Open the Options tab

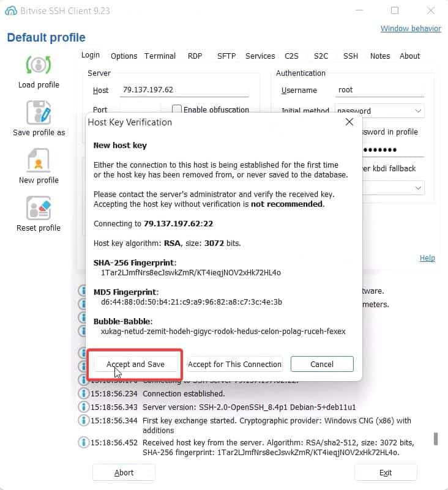pyautogui.click(x=124, y=56)
